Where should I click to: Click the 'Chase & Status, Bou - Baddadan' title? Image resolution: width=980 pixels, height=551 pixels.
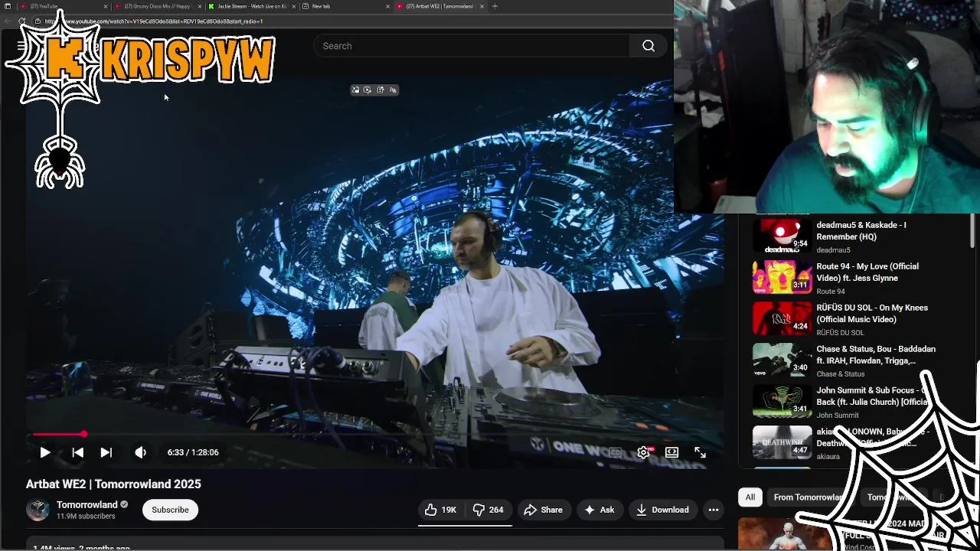pyautogui.click(x=876, y=355)
